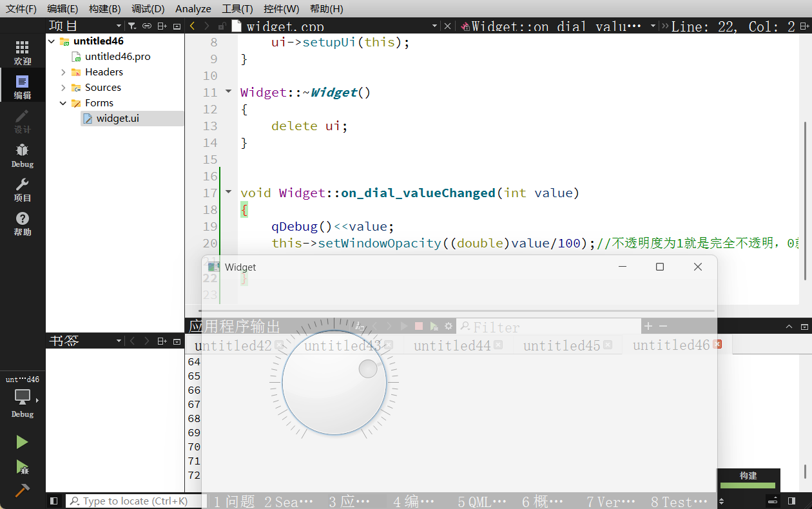Screen dimensions: 812x509
Task: Open the 书签 panel view dropdown
Action: point(119,341)
